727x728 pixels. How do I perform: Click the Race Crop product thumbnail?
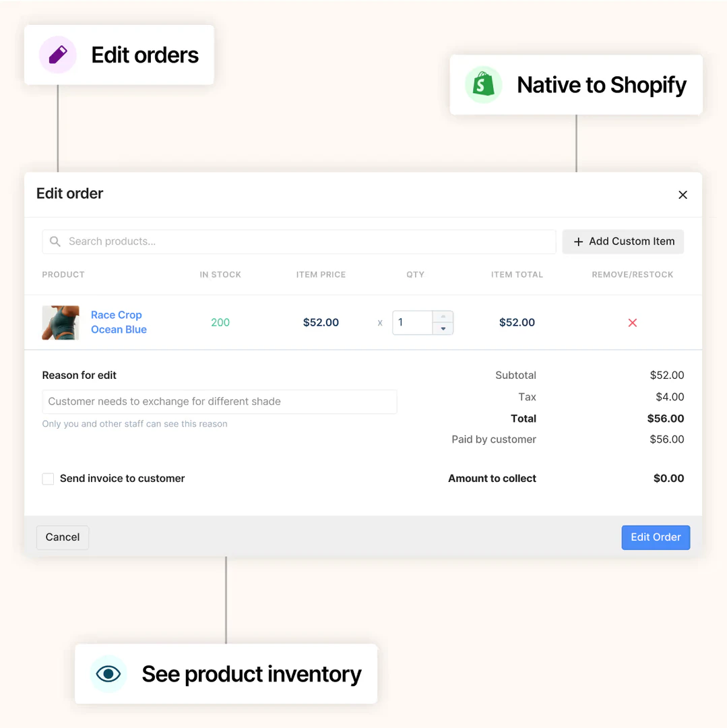(61, 323)
